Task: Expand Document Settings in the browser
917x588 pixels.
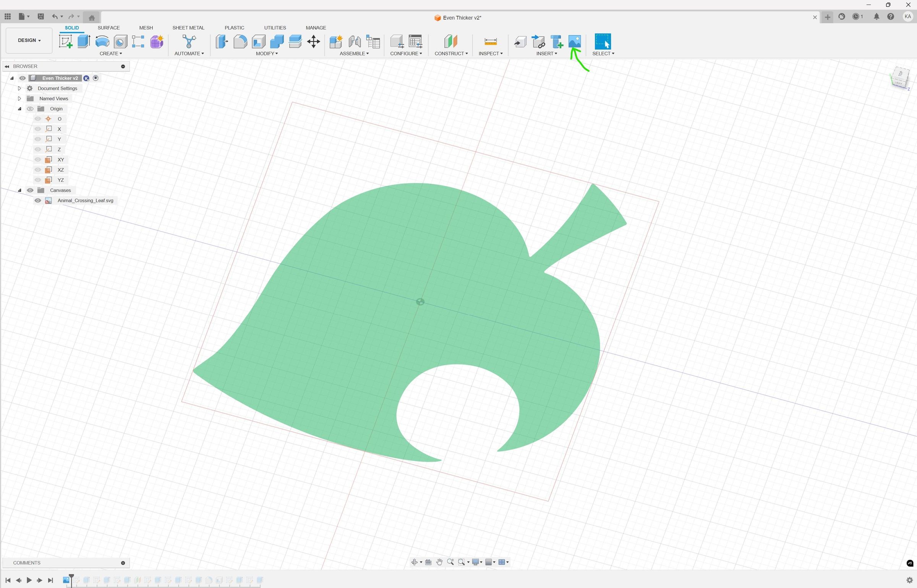Action: (x=19, y=88)
